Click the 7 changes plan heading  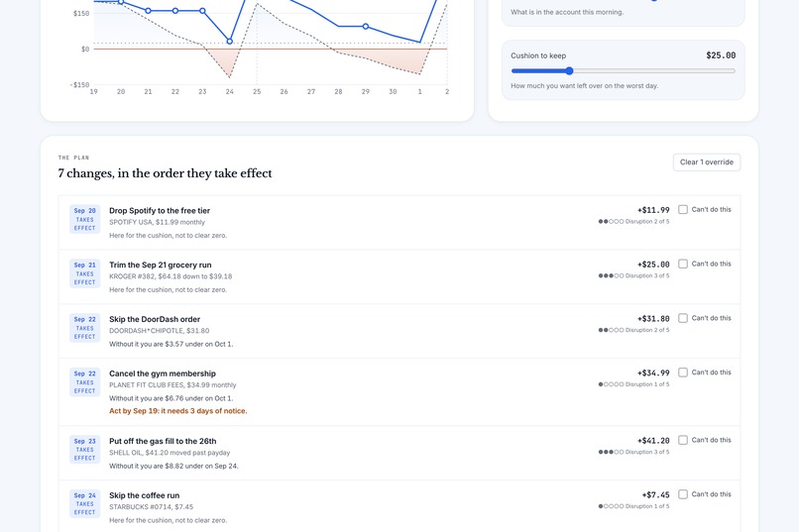[165, 173]
